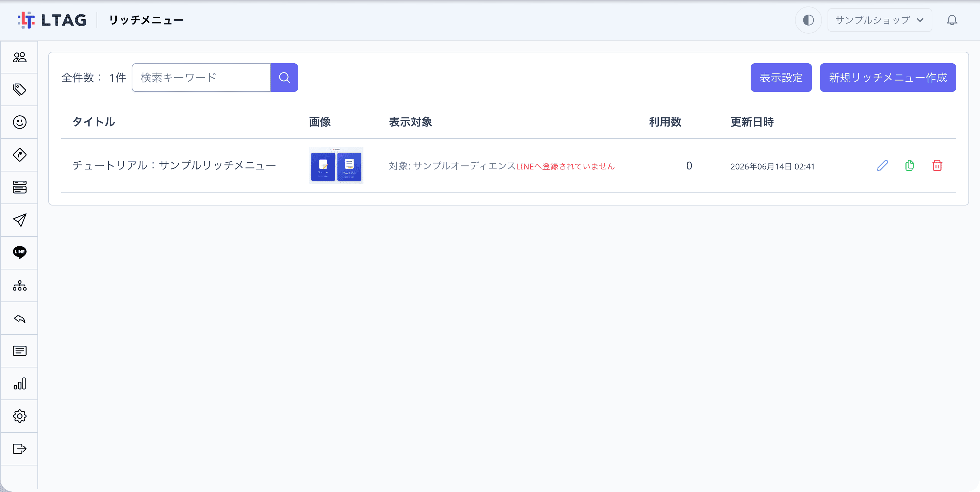The image size is (980, 492).
Task: Click the logout icon in sidebar
Action: (19, 449)
